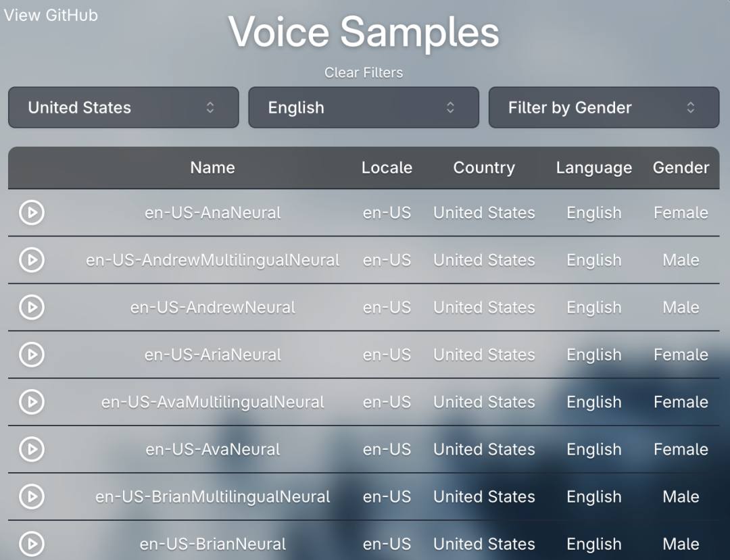Select the en-US-AriaNeural name cell

[x=212, y=355]
